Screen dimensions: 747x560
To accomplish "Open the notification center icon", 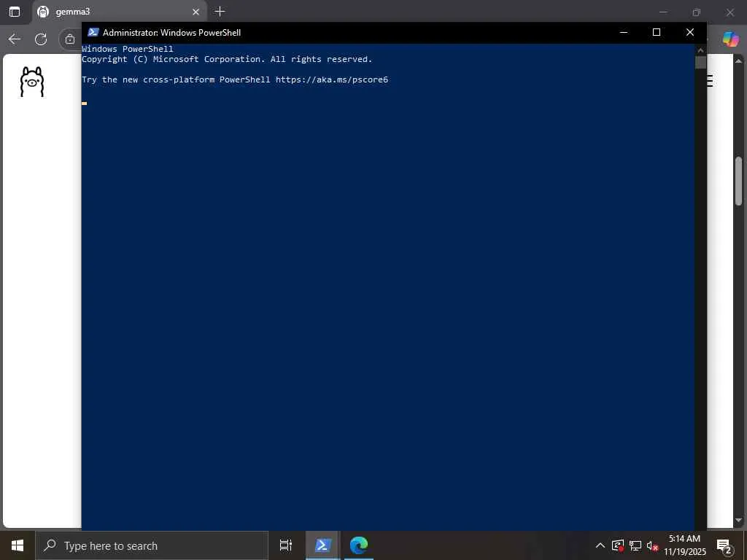I will click(x=724, y=545).
